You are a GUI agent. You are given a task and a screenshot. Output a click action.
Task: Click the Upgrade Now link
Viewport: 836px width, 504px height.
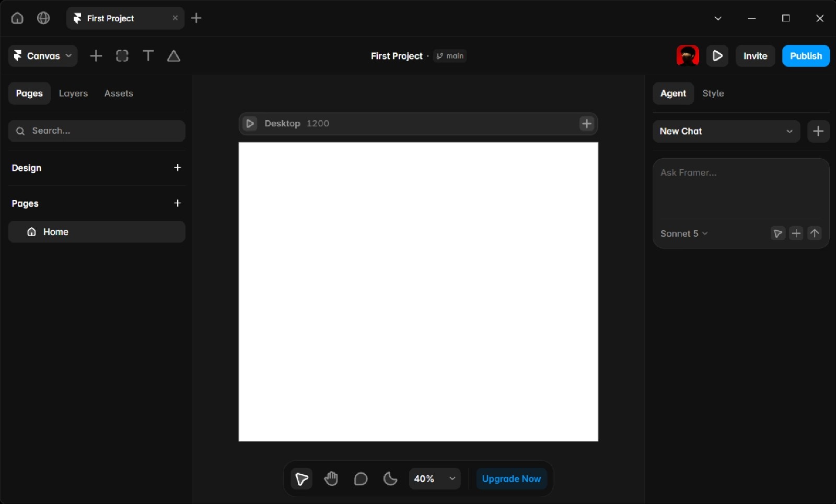512,479
